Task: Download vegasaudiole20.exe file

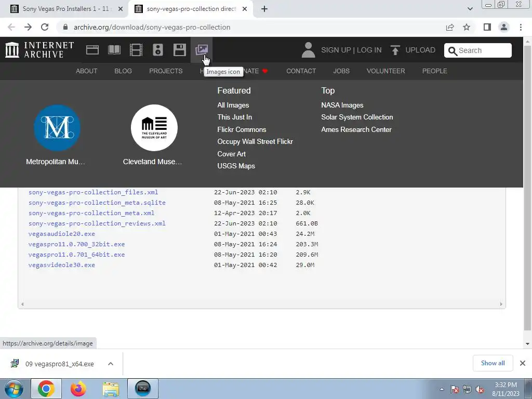Action: [61, 234]
